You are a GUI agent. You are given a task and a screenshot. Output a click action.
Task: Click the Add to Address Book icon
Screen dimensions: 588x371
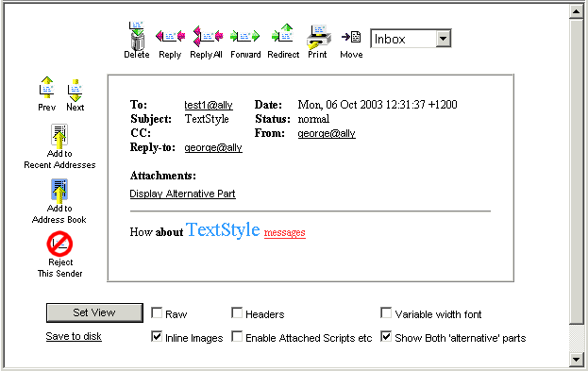point(59,190)
